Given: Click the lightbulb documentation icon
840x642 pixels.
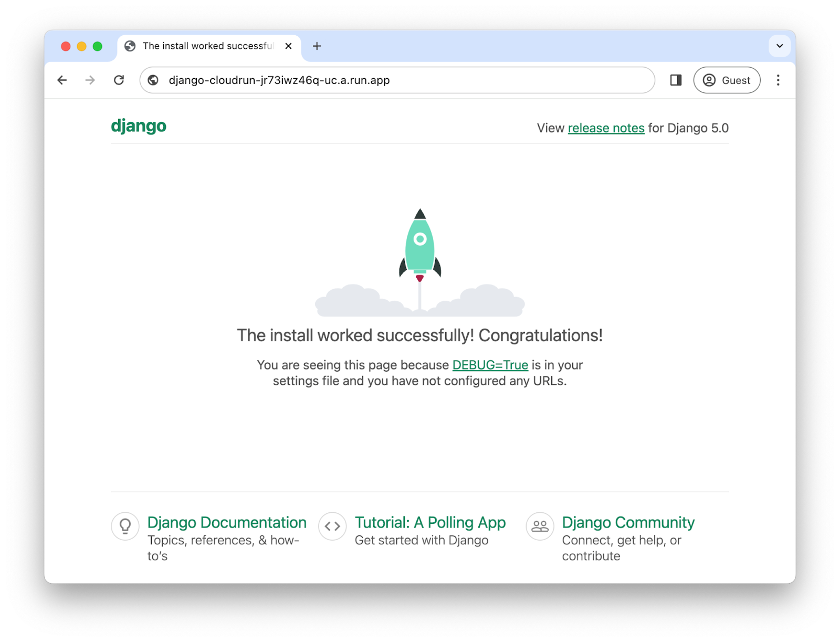Looking at the screenshot, I should click(125, 526).
